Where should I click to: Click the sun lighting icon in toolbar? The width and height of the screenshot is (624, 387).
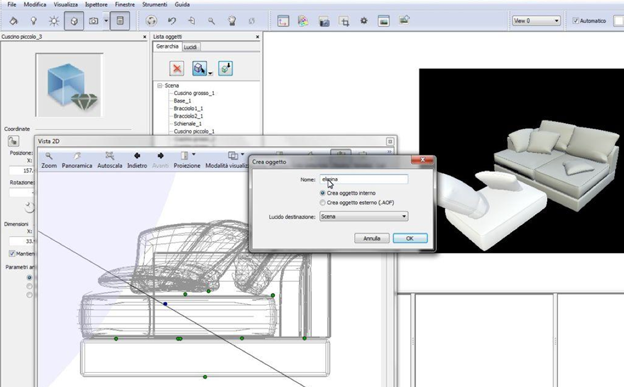click(54, 21)
